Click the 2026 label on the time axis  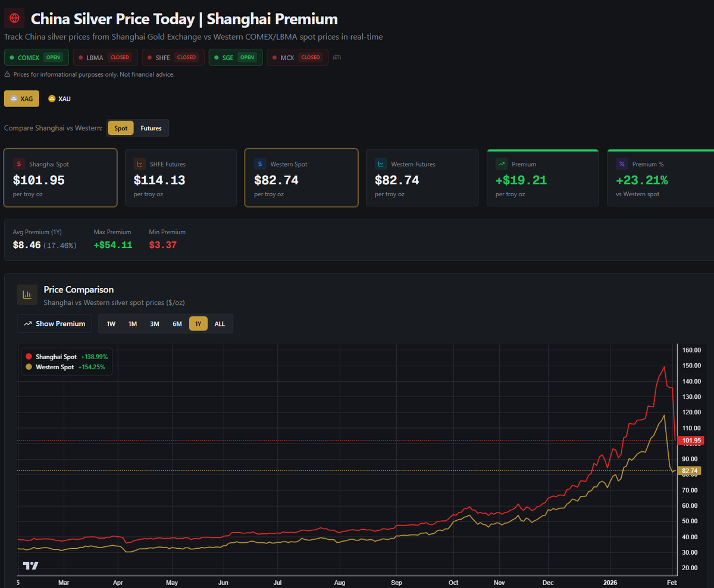coord(610,584)
